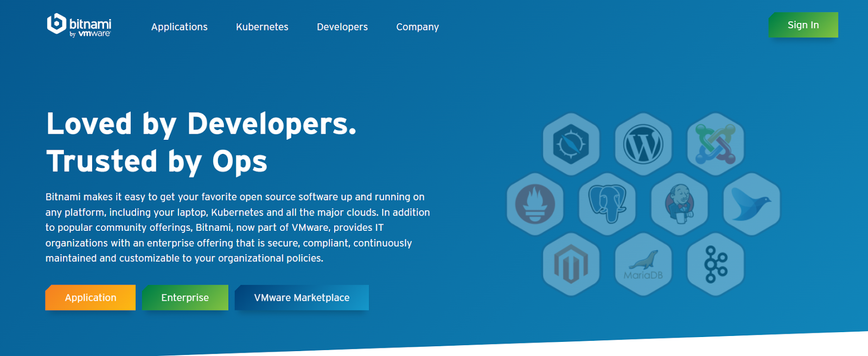Image resolution: width=868 pixels, height=356 pixels.
Task: Choose the MariaDB seal hexagon icon
Action: 643,264
